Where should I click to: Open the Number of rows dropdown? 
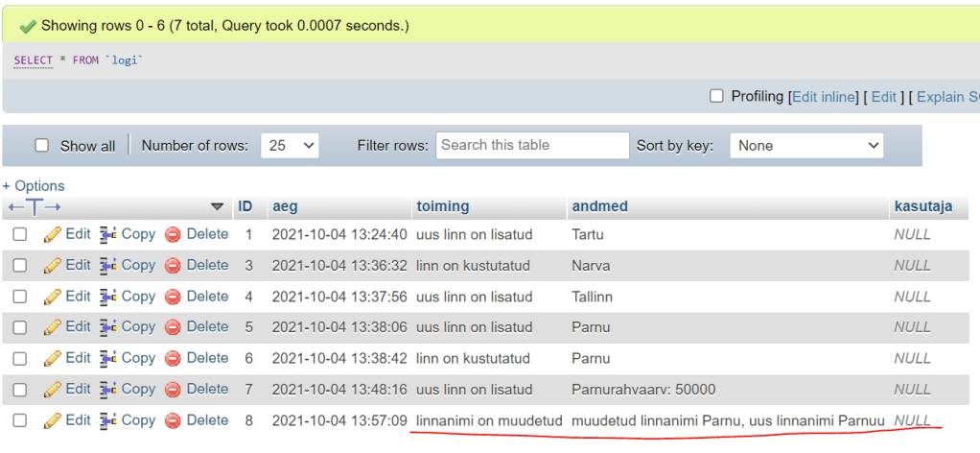click(x=288, y=146)
